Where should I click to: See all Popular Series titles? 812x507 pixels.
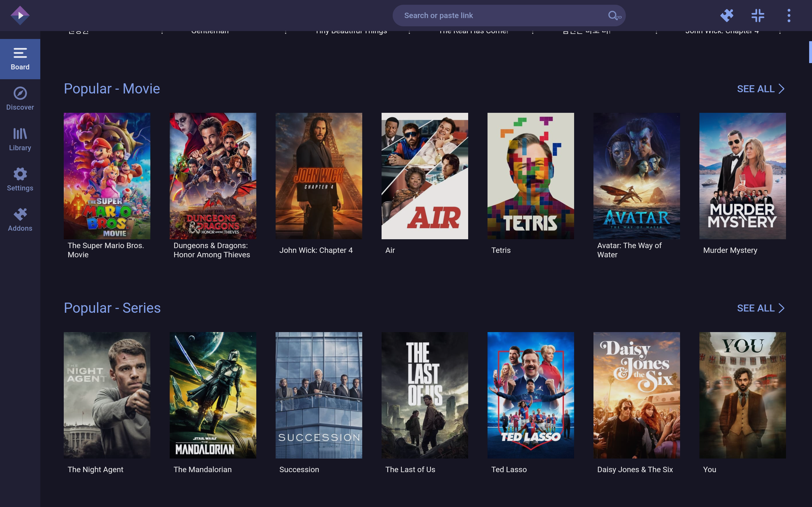[x=756, y=308]
